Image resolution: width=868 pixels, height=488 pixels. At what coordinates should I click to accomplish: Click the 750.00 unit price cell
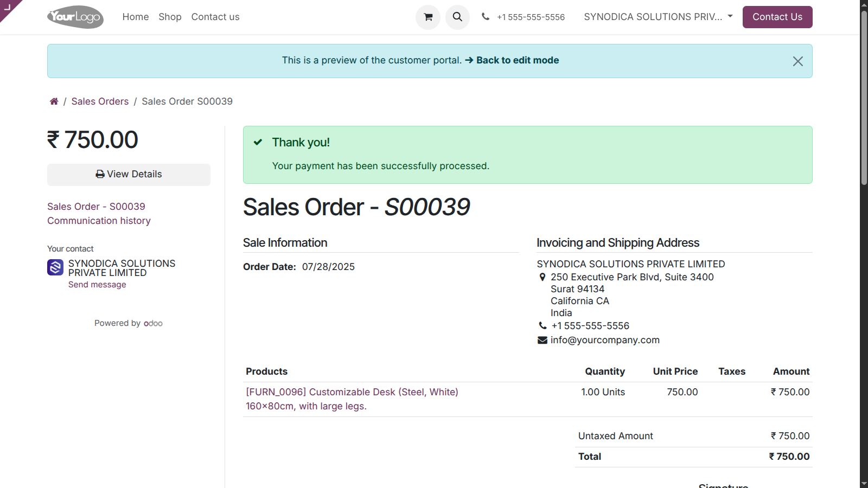coord(682,392)
